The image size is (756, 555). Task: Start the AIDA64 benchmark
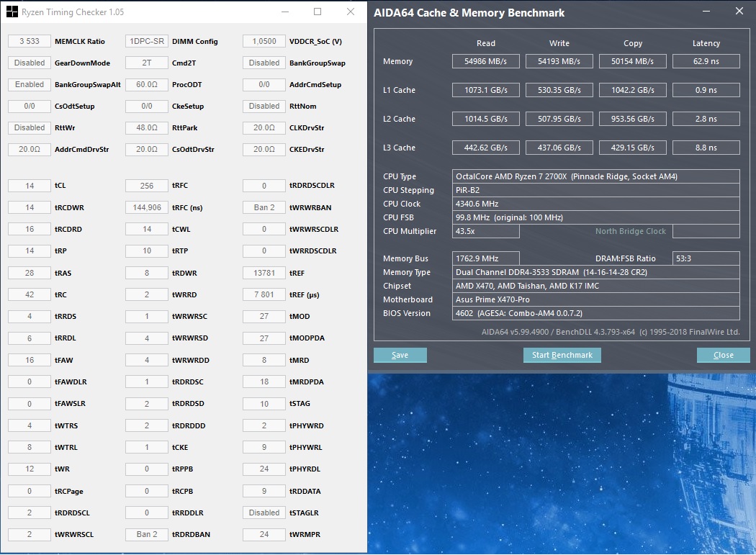(562, 355)
